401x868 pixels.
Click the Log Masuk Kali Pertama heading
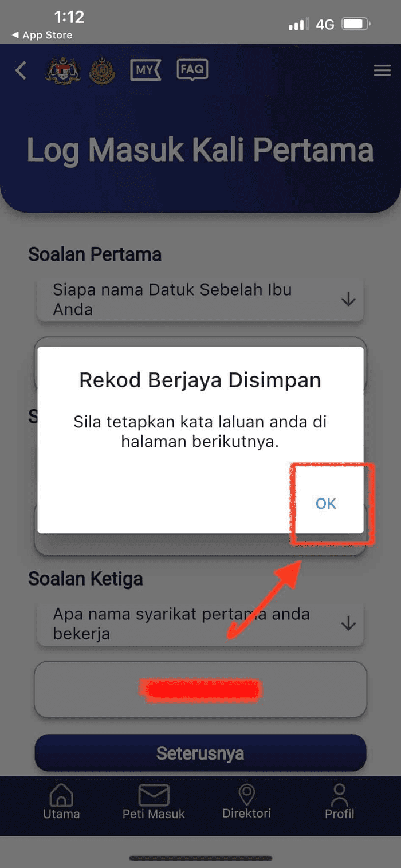[200, 150]
